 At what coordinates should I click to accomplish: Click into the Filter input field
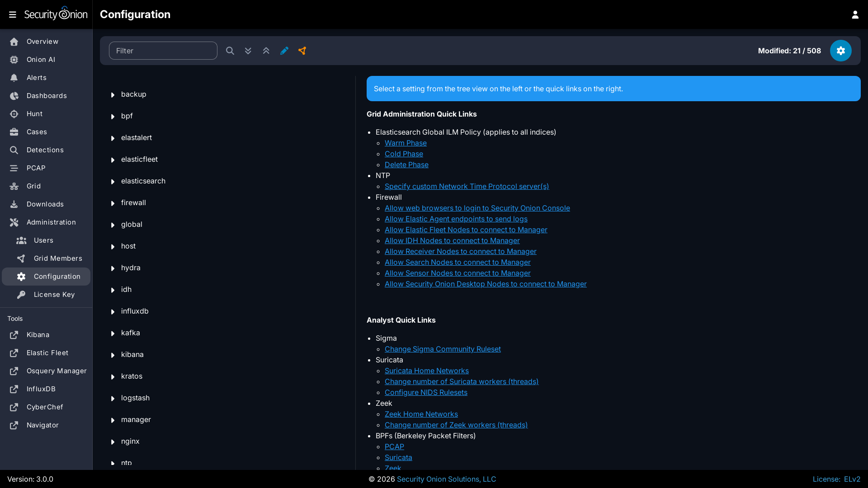163,51
